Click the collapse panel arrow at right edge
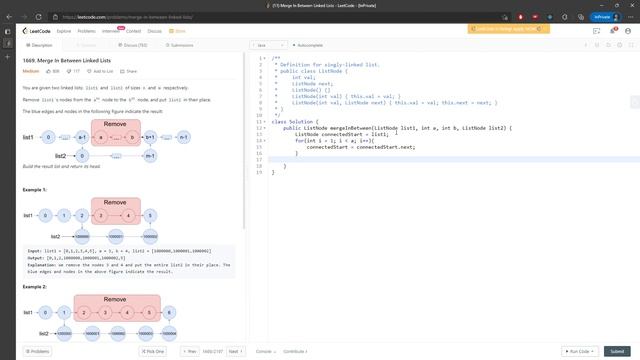The height and width of the screenshot is (360, 640). pyautogui.click(x=635, y=102)
